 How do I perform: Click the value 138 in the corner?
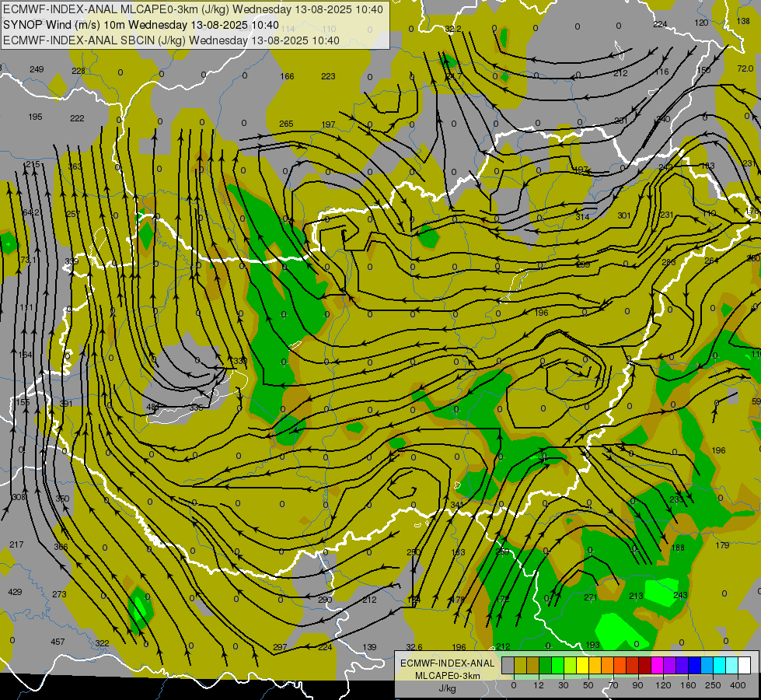coord(743,21)
